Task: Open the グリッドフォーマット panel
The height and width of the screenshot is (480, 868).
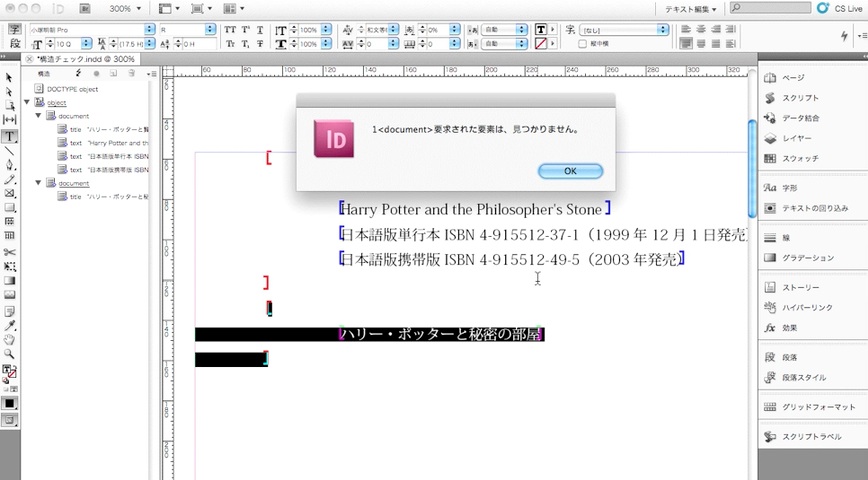Action: point(812,407)
